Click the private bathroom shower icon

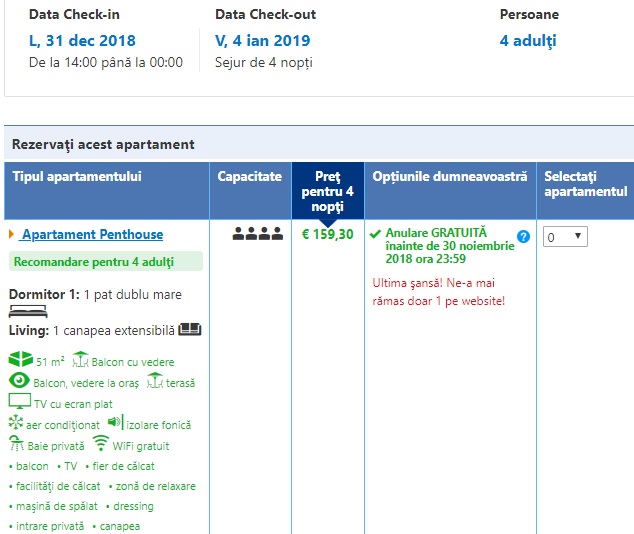coord(16,445)
